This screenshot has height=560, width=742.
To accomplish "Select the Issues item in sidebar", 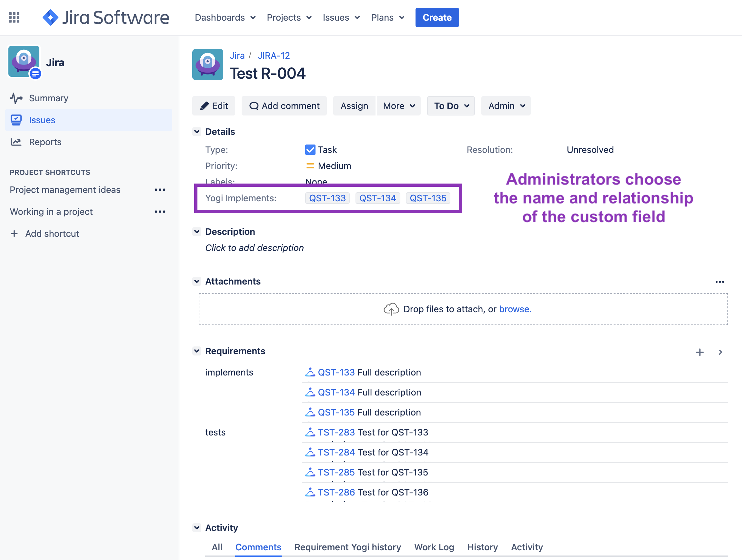I will tap(42, 120).
